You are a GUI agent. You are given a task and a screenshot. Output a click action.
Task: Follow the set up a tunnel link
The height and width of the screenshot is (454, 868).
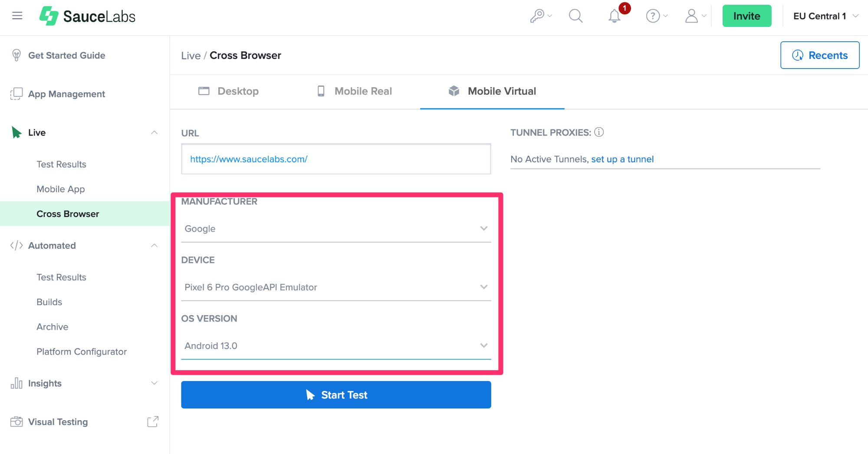(x=622, y=159)
